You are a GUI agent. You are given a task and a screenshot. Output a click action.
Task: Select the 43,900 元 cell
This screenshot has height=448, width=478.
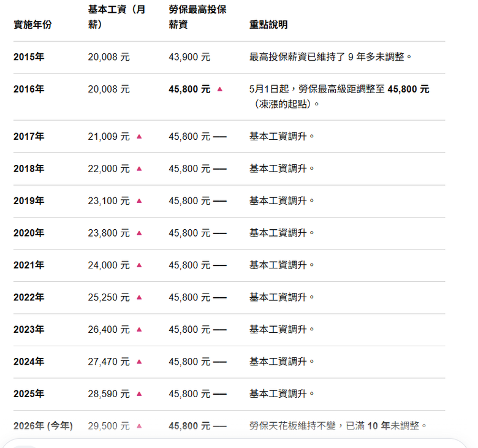189,57
